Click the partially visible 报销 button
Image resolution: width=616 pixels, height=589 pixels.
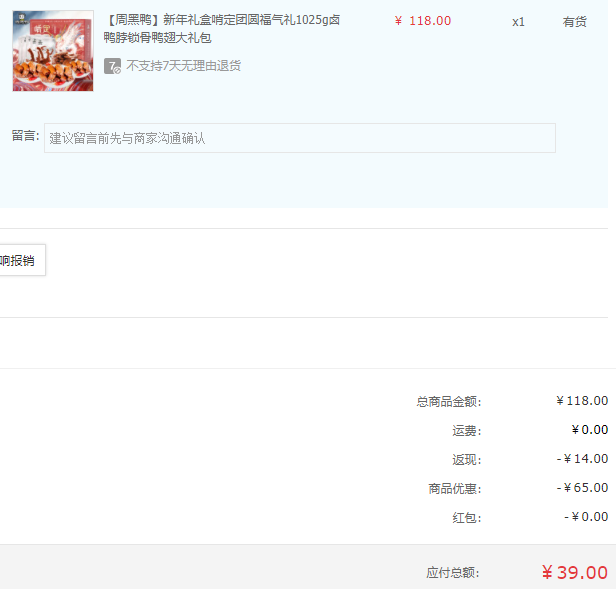click(x=22, y=260)
